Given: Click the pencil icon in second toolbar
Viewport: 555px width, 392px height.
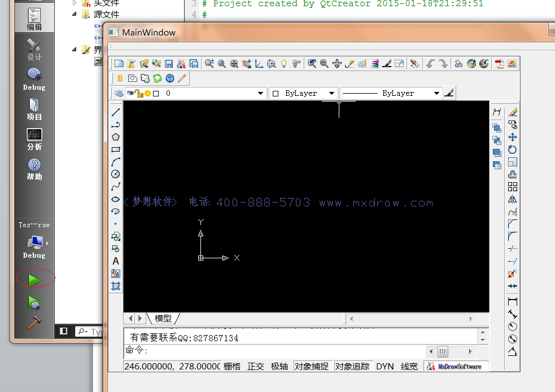Looking at the screenshot, I should (182, 78).
